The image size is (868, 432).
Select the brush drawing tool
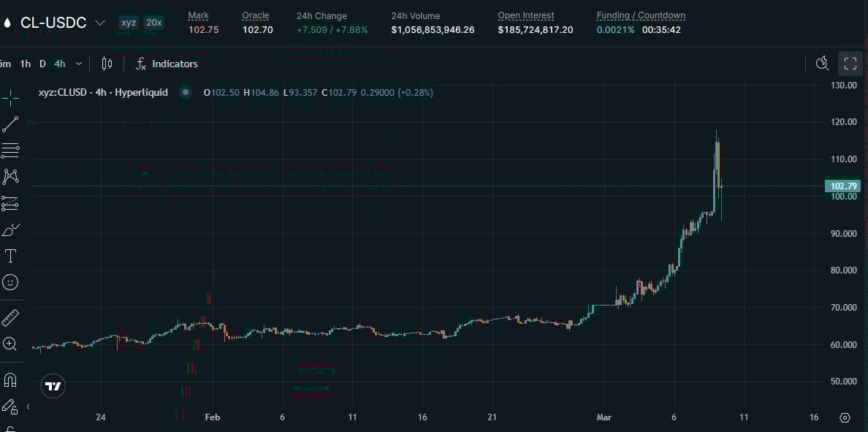(10, 230)
